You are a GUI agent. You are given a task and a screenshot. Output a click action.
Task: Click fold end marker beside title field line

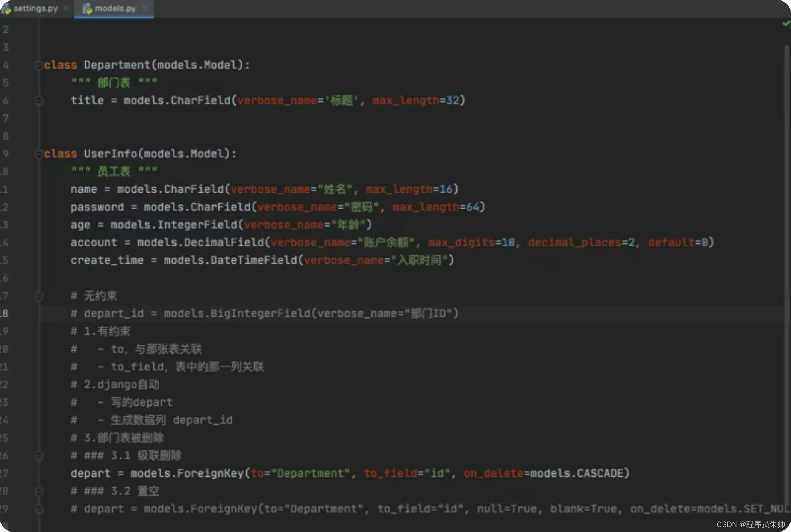(39, 101)
